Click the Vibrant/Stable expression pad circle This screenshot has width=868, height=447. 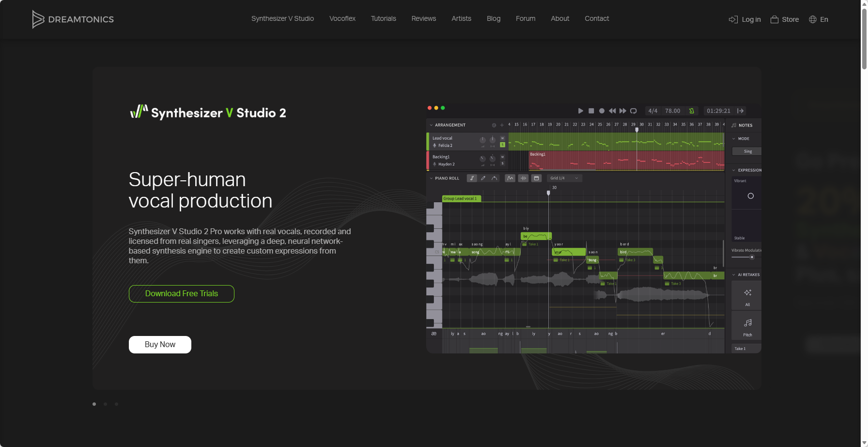(x=751, y=196)
